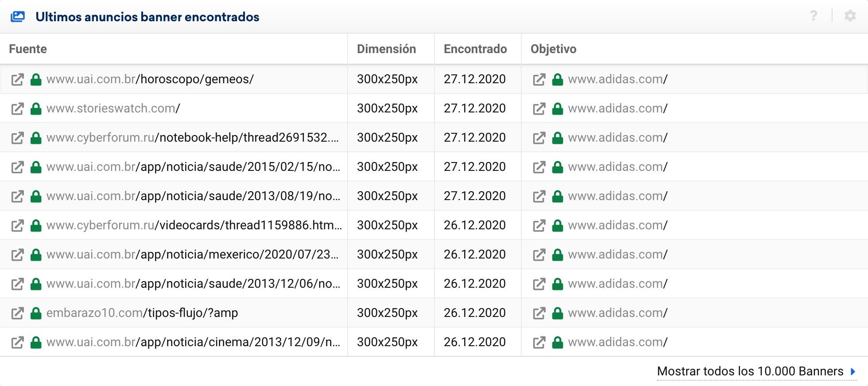
Task: Open cyberforum.ru notebook-help thread link
Action: [192, 138]
